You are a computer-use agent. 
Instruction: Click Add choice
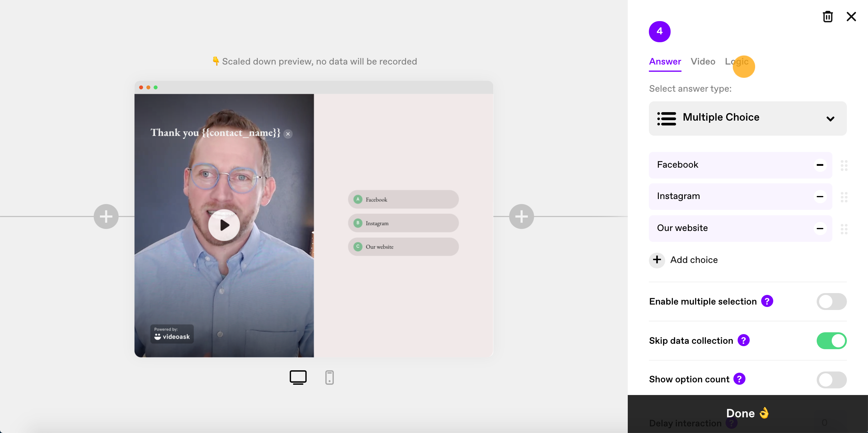coord(683,260)
